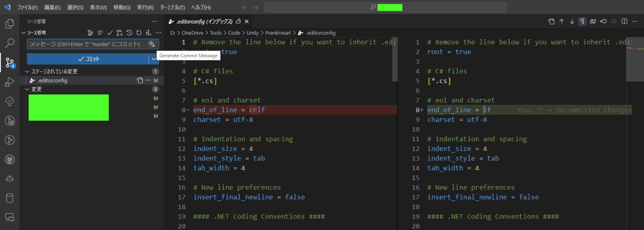Go to next change with down arrow
The width and height of the screenshot is (644, 230).
point(572,21)
